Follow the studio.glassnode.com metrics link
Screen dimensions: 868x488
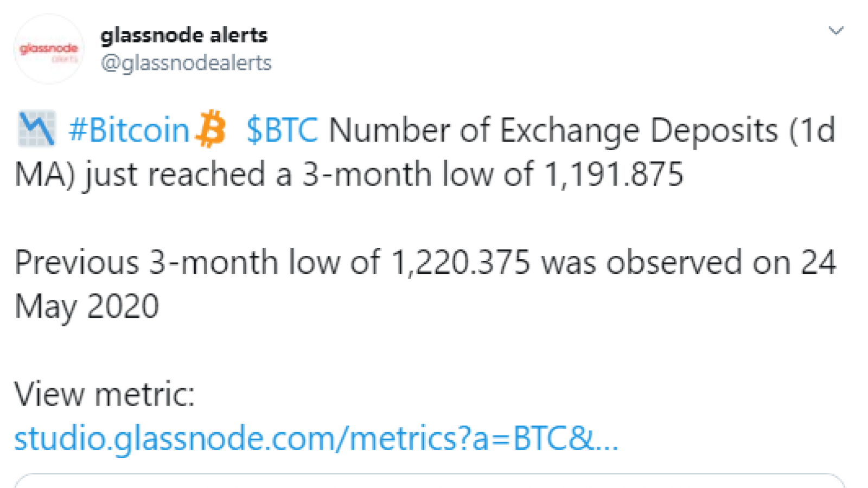[316, 438]
